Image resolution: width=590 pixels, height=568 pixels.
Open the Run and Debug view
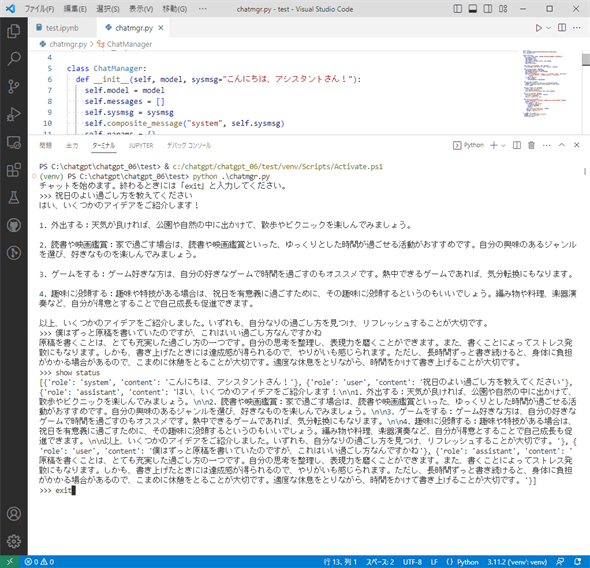coord(14,114)
